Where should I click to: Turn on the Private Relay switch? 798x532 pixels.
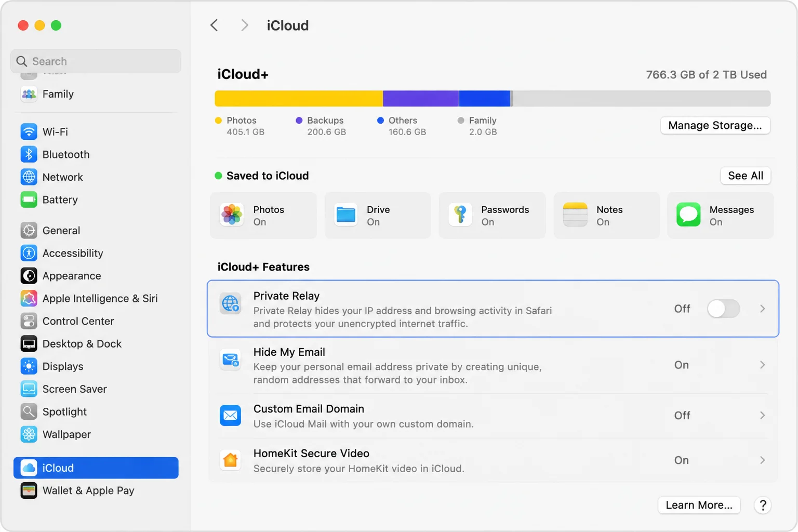(724, 309)
